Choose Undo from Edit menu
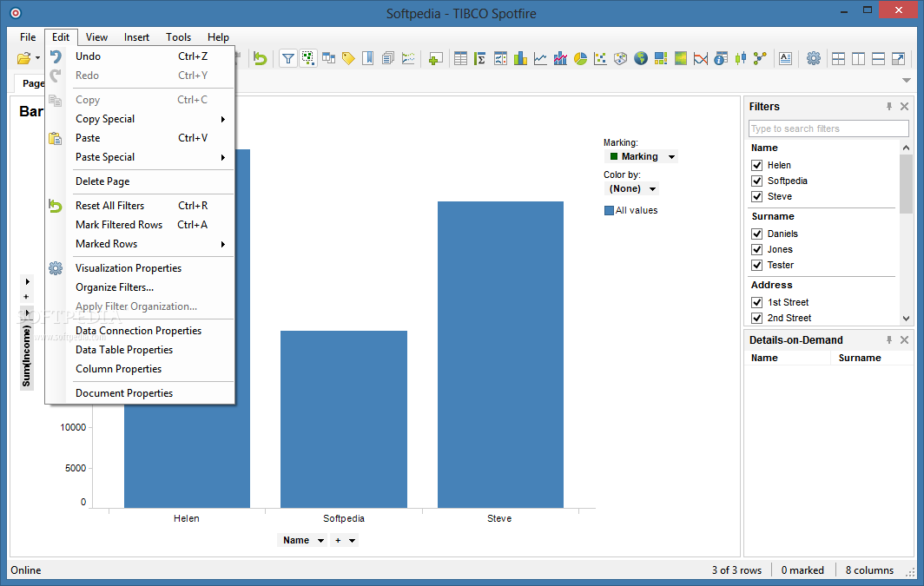The height and width of the screenshot is (586, 924). (142, 56)
